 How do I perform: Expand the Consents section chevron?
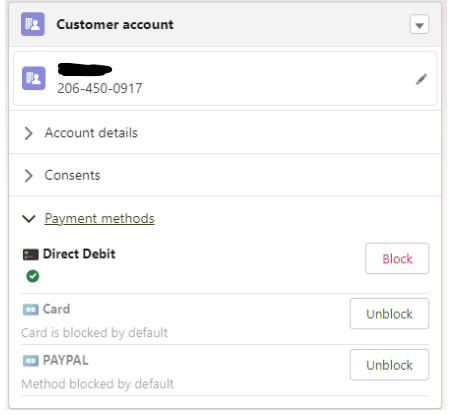(x=29, y=175)
